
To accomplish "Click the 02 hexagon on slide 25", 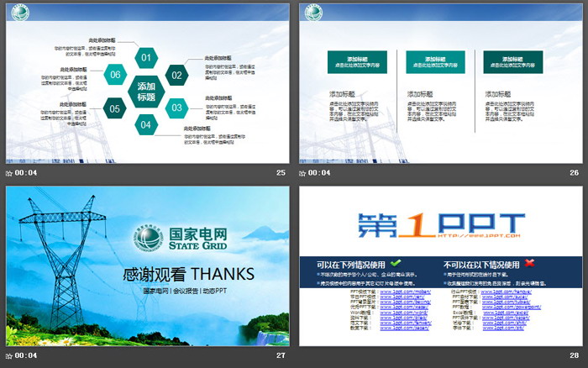I will [x=176, y=75].
